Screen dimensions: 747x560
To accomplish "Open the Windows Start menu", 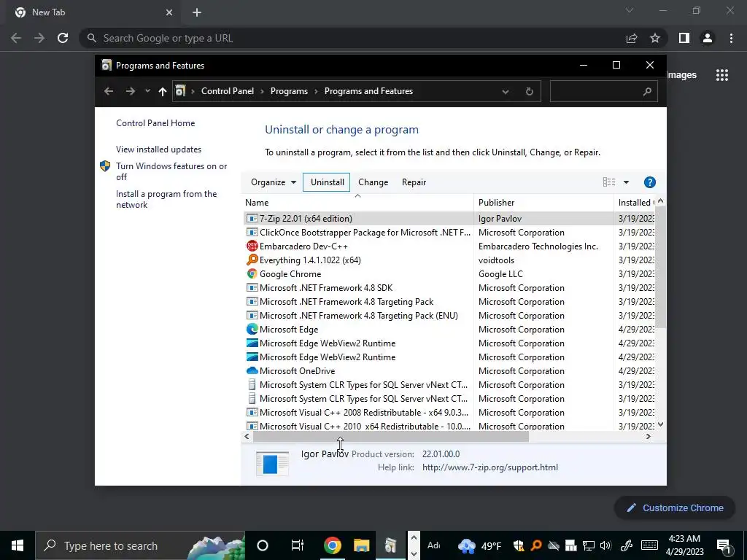I will tap(18, 545).
